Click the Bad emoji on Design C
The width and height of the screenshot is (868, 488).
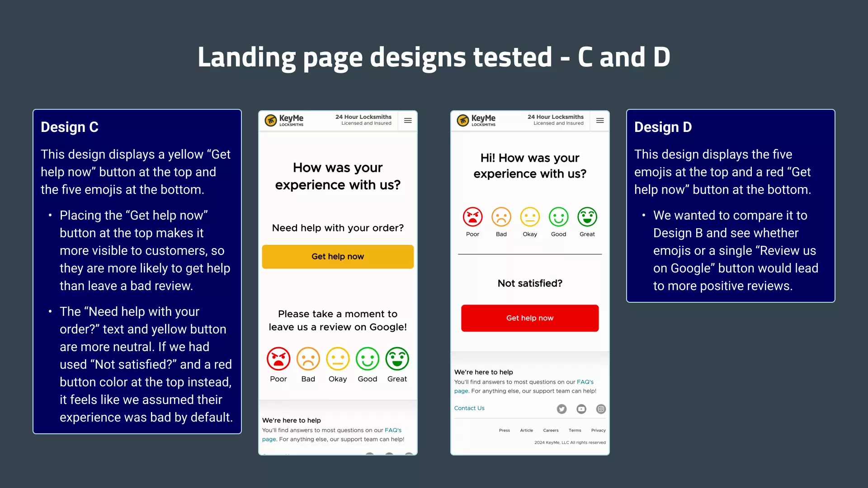[x=308, y=359]
